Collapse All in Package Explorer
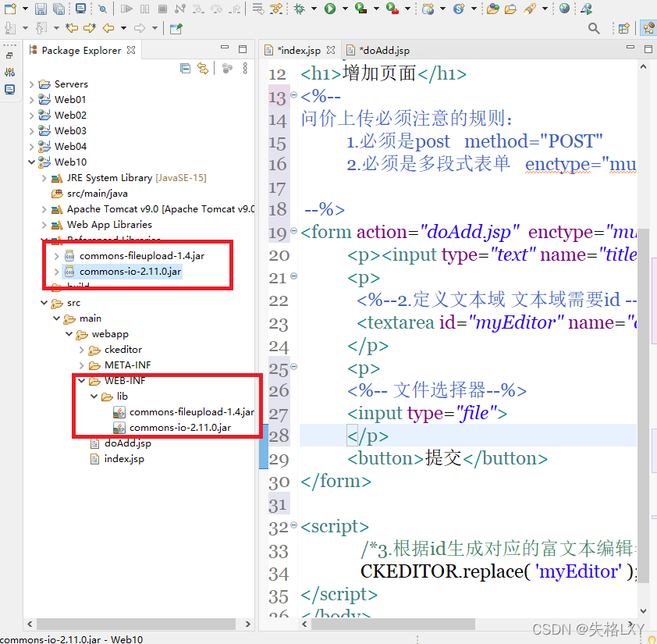 point(185,68)
